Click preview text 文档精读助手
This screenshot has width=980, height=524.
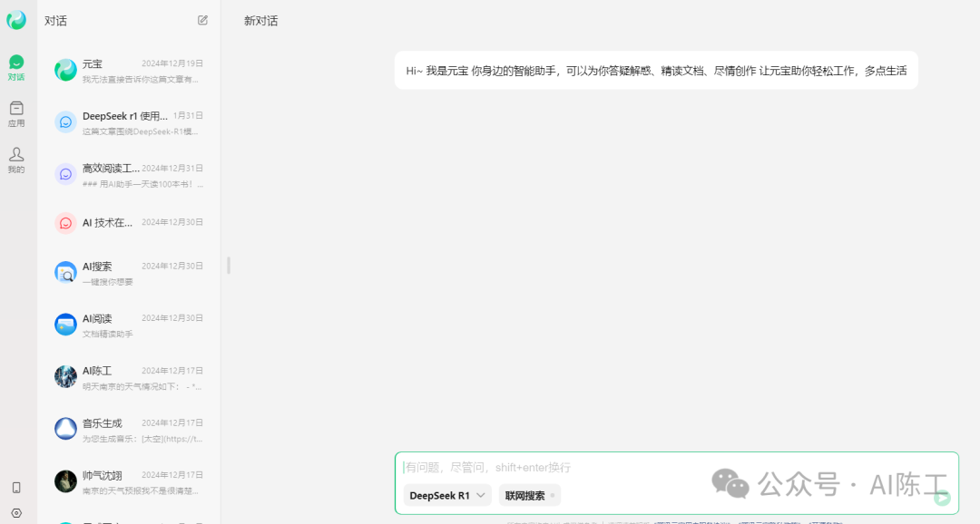coord(107,335)
